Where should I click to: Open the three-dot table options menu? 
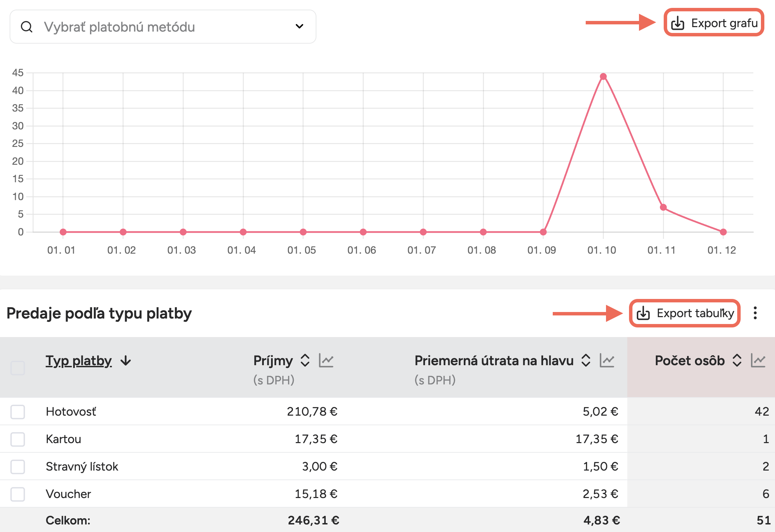tap(755, 313)
